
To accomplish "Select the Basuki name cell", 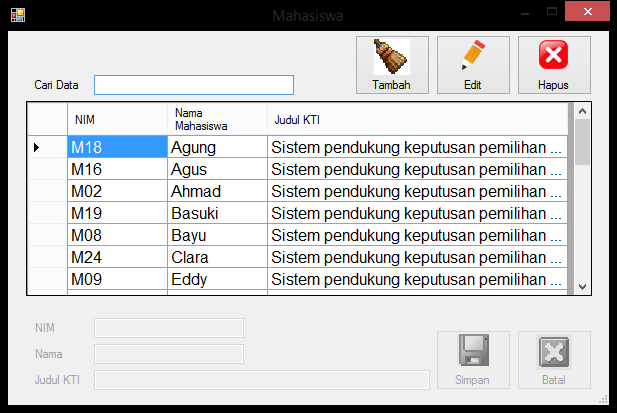I will 217,214.
